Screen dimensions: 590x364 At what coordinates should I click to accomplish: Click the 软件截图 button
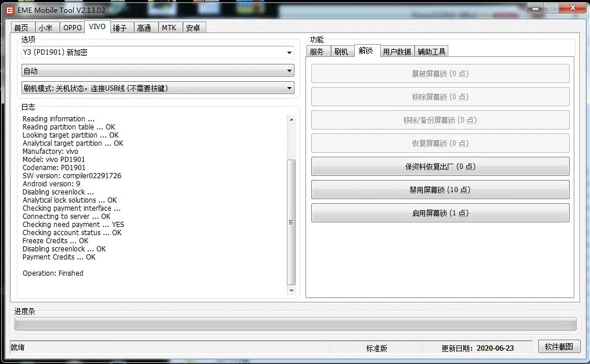coord(559,347)
